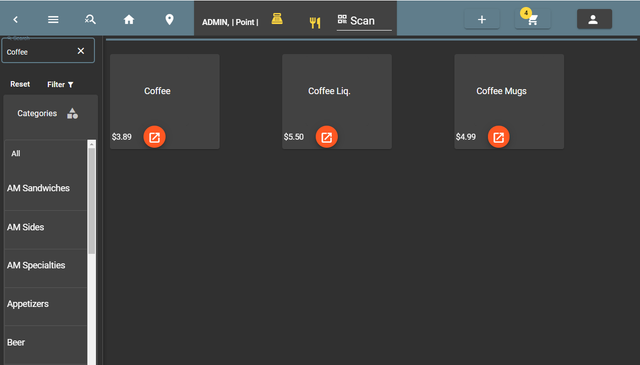This screenshot has width=640, height=365.
Task: Select the Coffee product card
Action: click(165, 101)
